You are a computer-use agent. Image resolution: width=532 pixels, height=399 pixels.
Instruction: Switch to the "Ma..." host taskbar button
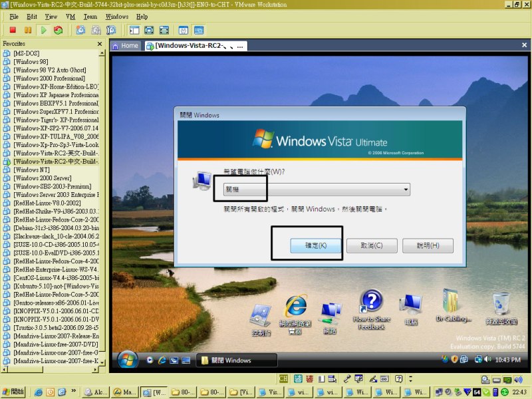[x=124, y=392]
